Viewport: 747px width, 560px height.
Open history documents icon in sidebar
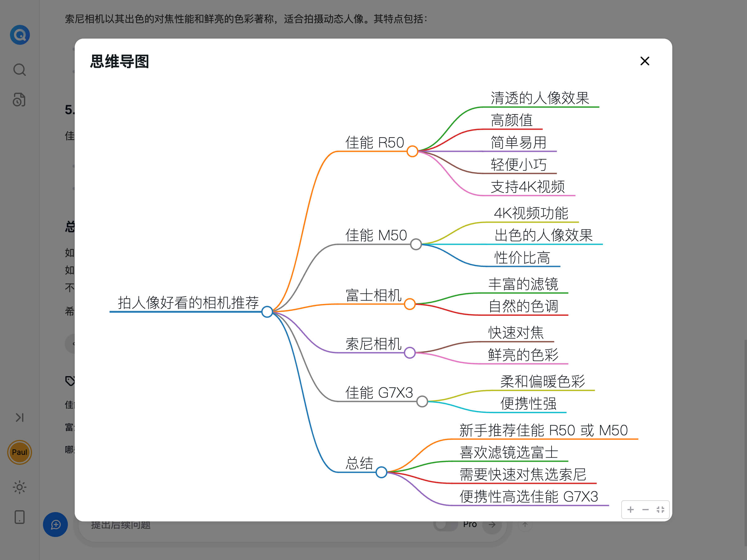click(20, 100)
